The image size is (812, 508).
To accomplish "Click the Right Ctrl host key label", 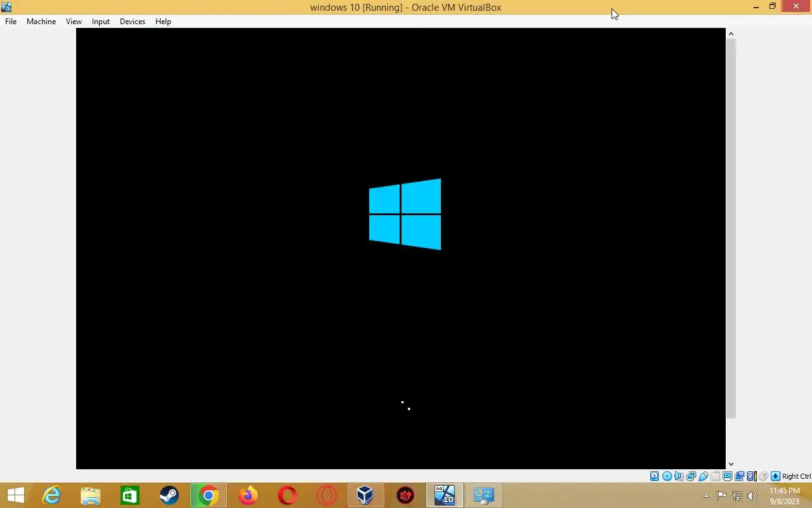I will pyautogui.click(x=797, y=476).
